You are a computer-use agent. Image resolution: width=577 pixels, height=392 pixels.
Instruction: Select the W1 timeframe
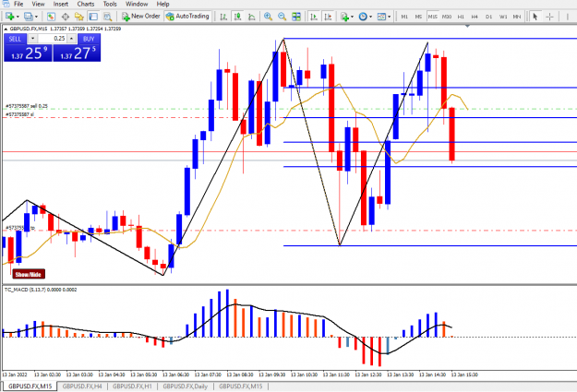pyautogui.click(x=503, y=17)
